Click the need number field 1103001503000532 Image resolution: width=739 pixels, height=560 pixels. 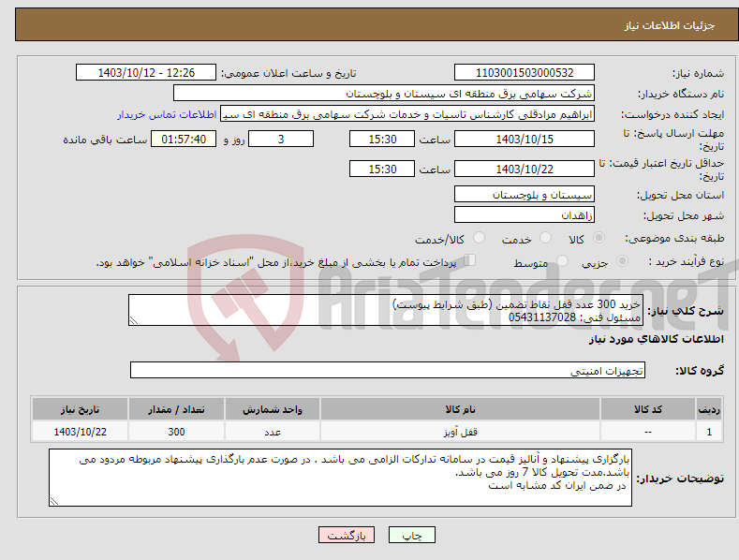pos(525,73)
